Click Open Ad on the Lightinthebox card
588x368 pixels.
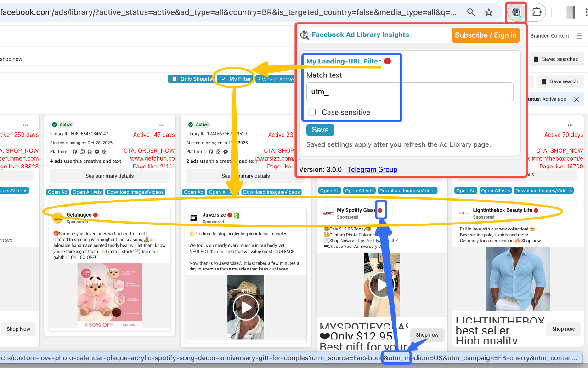pyautogui.click(x=466, y=190)
